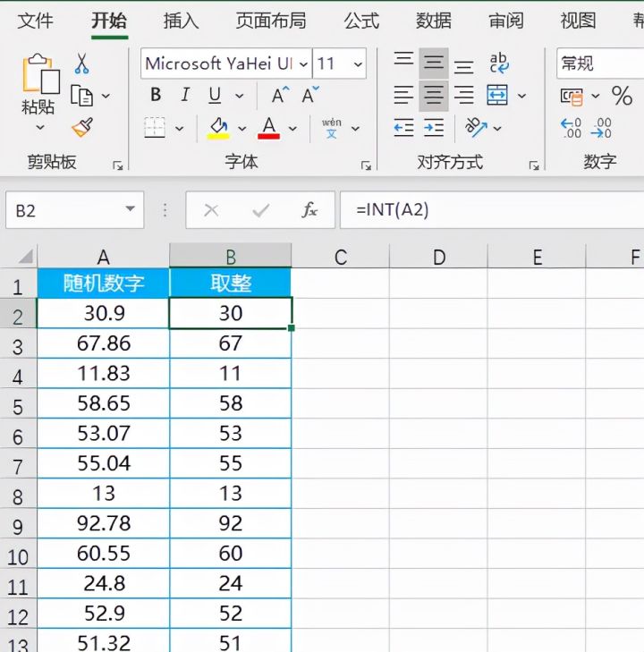Open clipboard group dialog launcher

[x=118, y=165]
